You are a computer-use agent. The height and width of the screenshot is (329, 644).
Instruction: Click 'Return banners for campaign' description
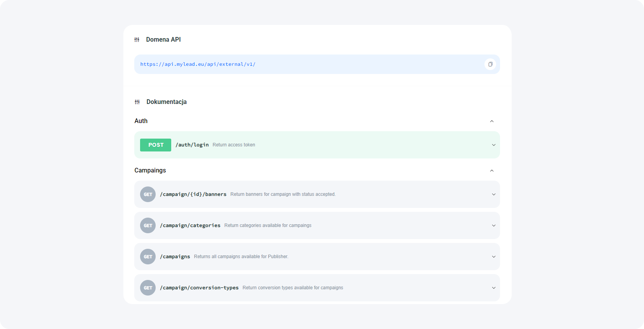[x=283, y=194]
